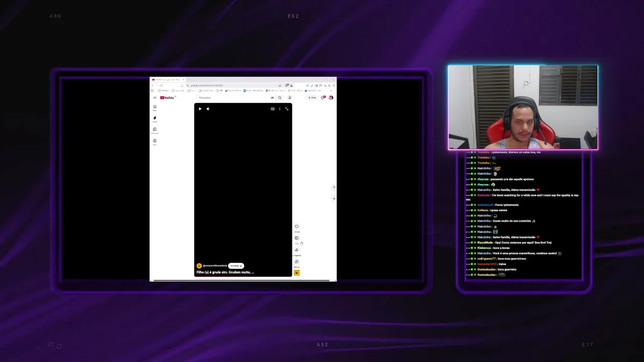644x362 pixels.
Task: Click borracha1010's 'Salve' chat message
Action: pyautogui.click(x=486, y=264)
